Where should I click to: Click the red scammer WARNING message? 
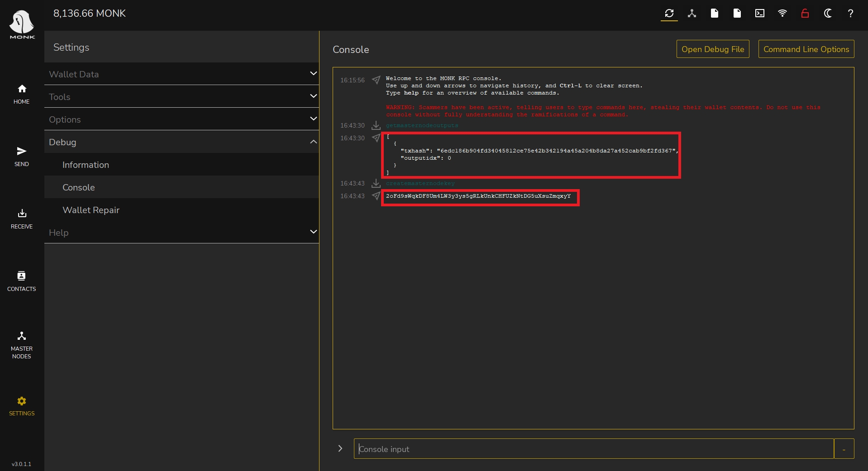pyautogui.click(x=603, y=111)
